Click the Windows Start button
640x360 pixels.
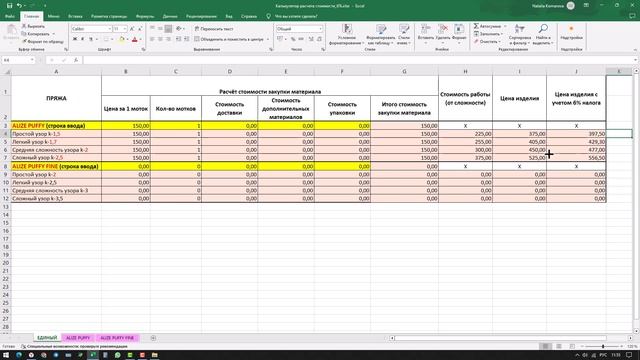[x=6, y=355]
